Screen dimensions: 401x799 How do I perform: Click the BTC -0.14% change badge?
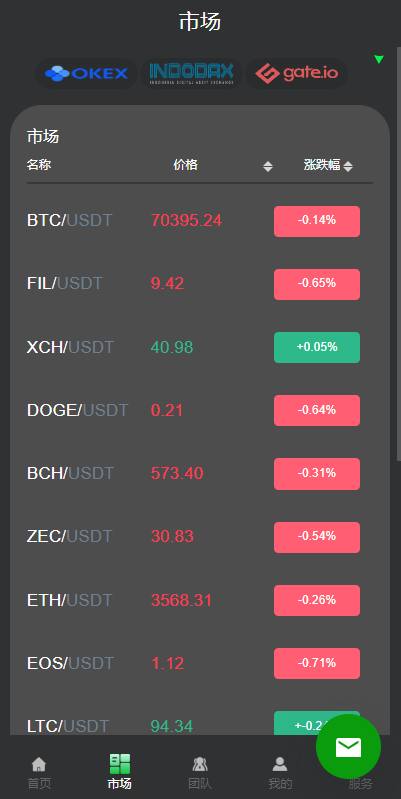point(317,221)
